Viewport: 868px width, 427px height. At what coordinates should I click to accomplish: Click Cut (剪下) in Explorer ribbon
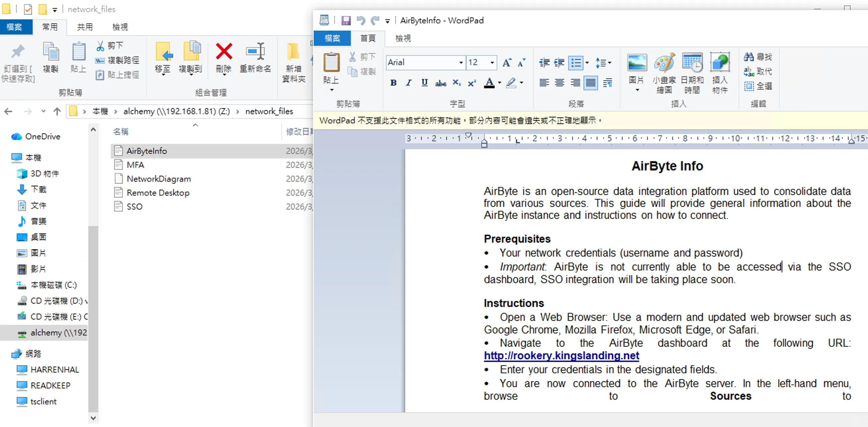[x=110, y=45]
